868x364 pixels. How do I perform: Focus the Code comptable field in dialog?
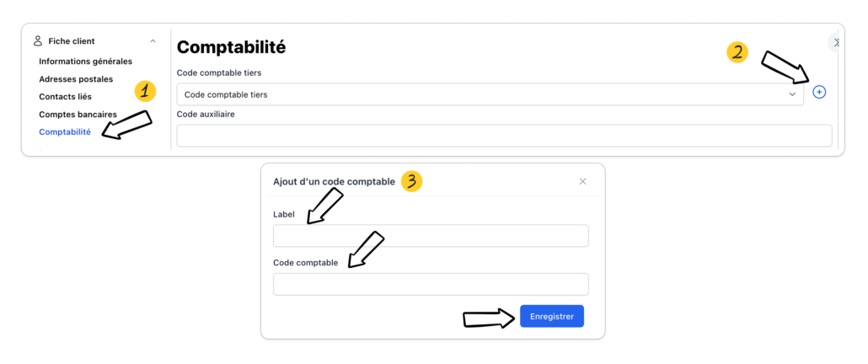tap(431, 284)
